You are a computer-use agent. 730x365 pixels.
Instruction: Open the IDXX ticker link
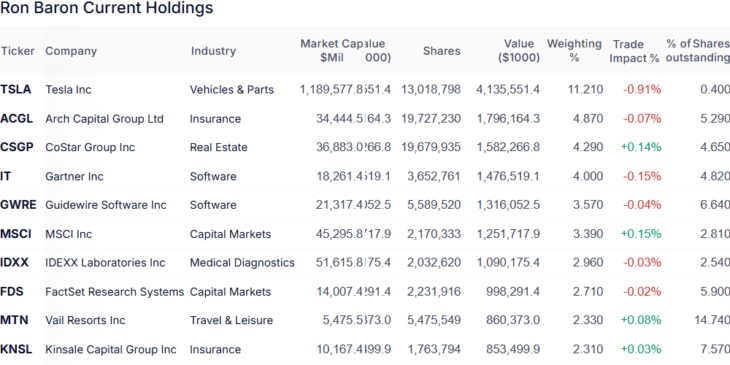[x=14, y=263]
